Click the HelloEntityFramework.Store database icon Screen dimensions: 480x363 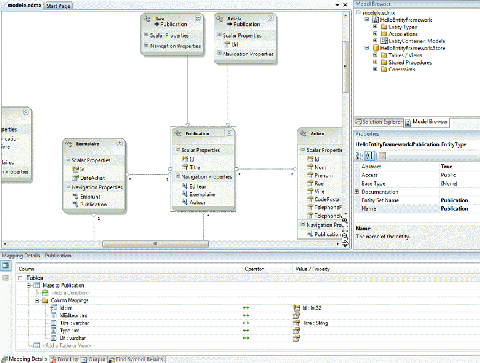tap(376, 48)
